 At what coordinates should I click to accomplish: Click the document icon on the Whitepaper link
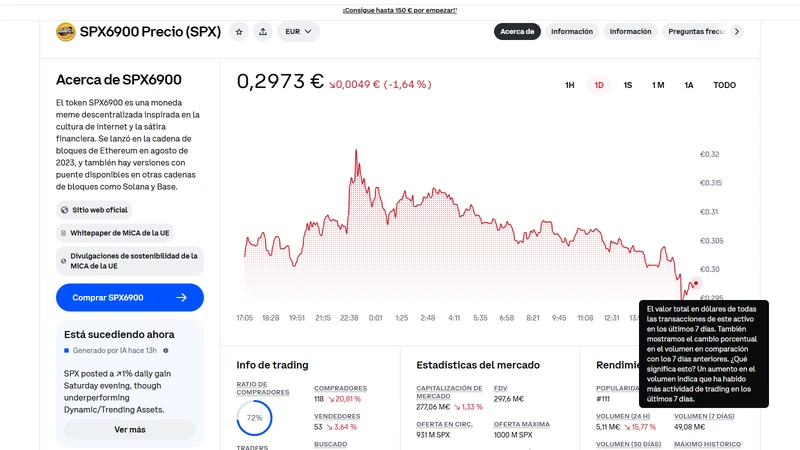63,233
